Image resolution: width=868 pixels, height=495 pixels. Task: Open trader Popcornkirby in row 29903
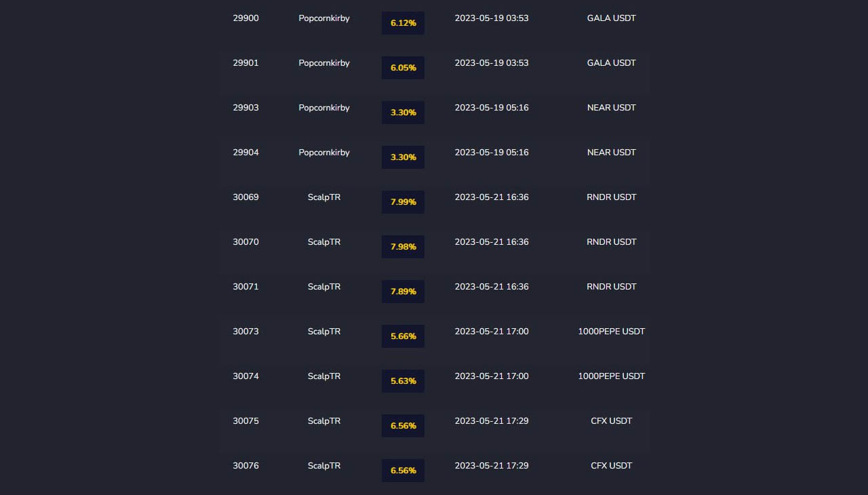[324, 108]
